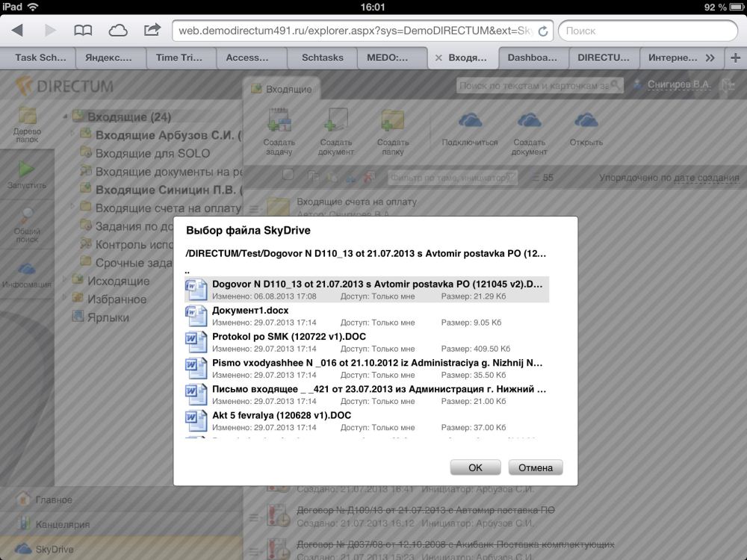The height and width of the screenshot is (560, 747).
Task: Open Входящие для SOLO folder
Action: coord(152,153)
